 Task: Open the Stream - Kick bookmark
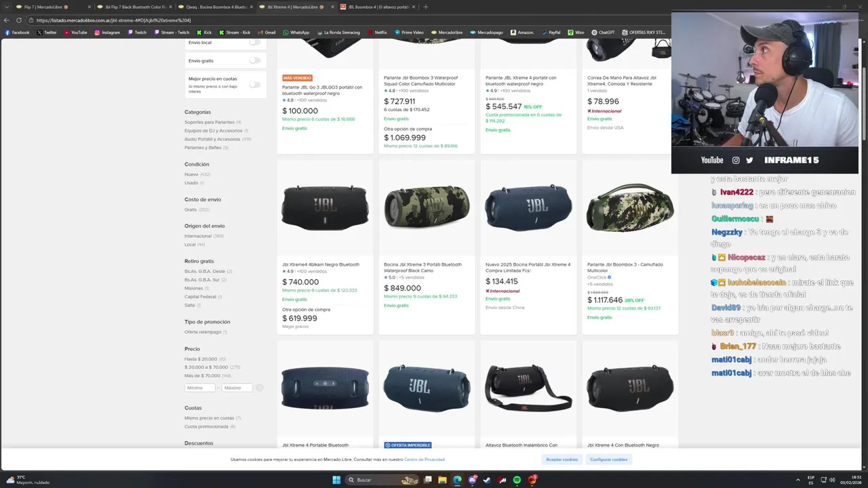click(x=235, y=32)
